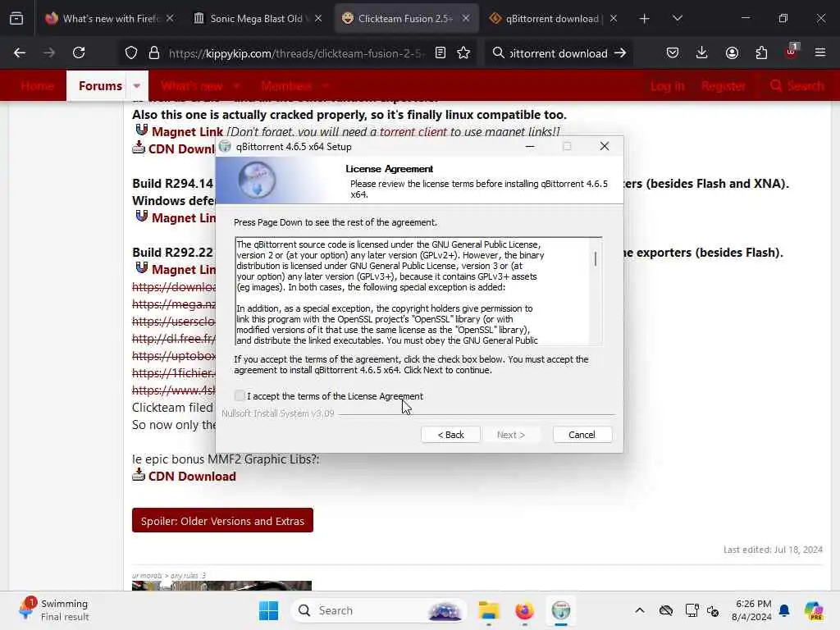Viewport: 840px width, 630px height.
Task: Open a new browser tab
Action: (644, 19)
